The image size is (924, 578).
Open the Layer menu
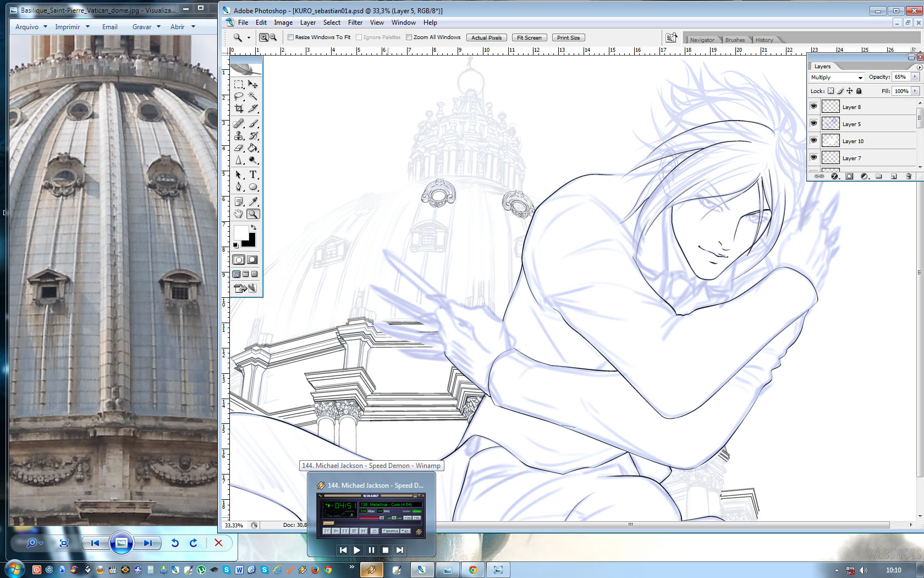point(308,23)
